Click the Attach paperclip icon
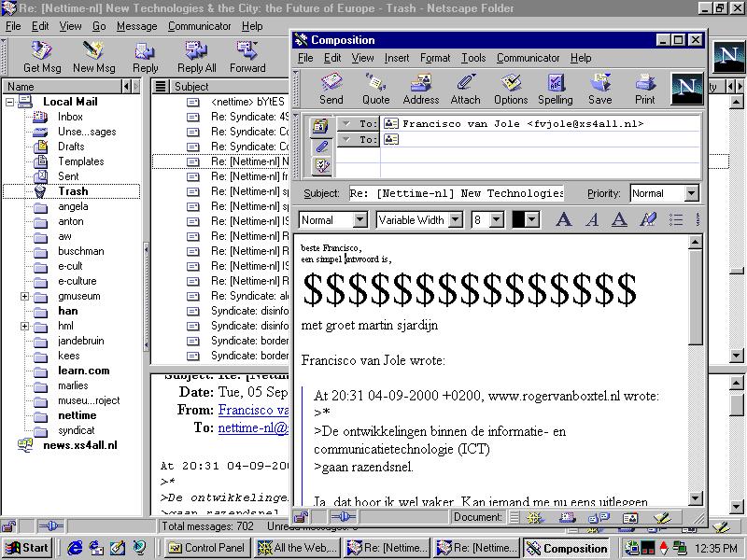Viewport: 747px width, 560px height. [x=465, y=90]
